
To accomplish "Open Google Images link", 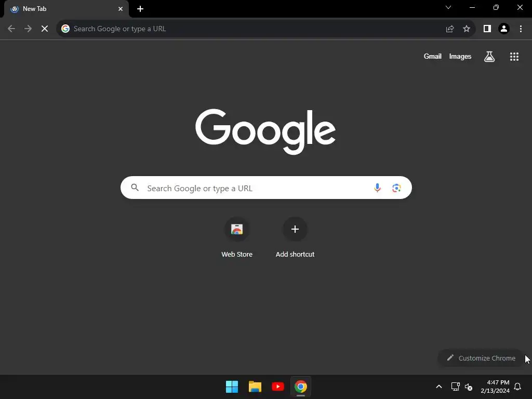I will (460, 56).
